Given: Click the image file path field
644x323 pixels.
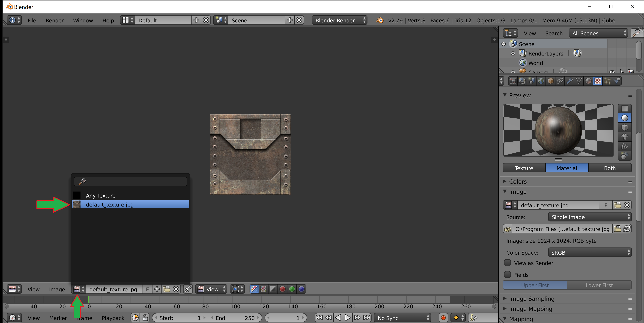Looking at the screenshot, I should 562,229.
